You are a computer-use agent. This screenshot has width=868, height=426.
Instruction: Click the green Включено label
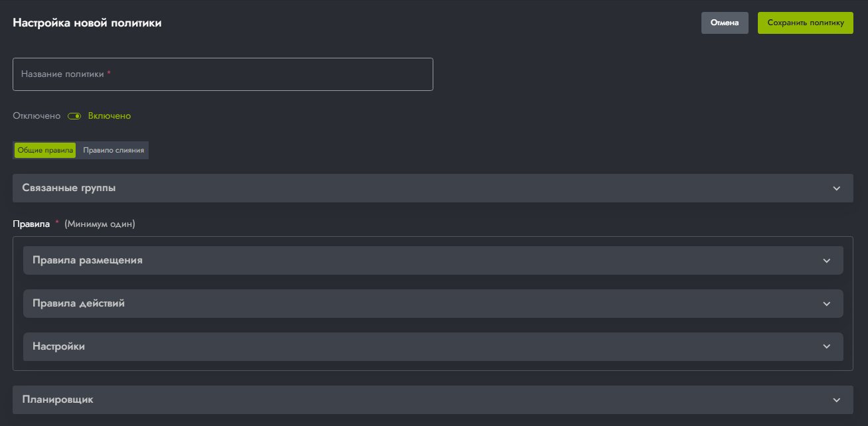(109, 116)
